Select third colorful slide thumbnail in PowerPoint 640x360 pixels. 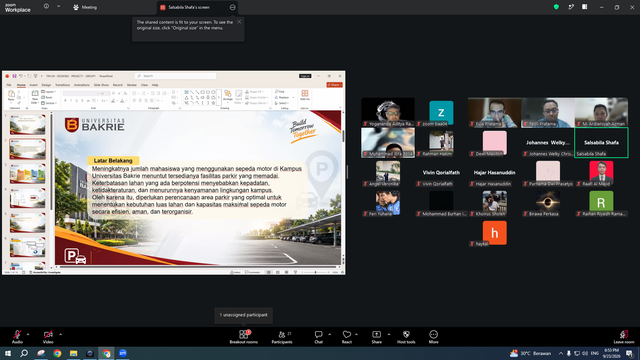27,173
